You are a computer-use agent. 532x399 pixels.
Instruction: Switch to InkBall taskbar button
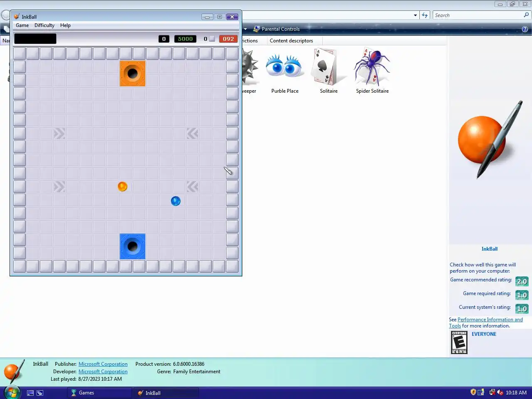(166, 393)
